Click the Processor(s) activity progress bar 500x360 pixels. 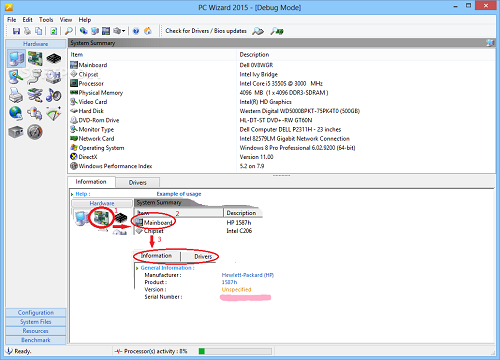(235, 351)
